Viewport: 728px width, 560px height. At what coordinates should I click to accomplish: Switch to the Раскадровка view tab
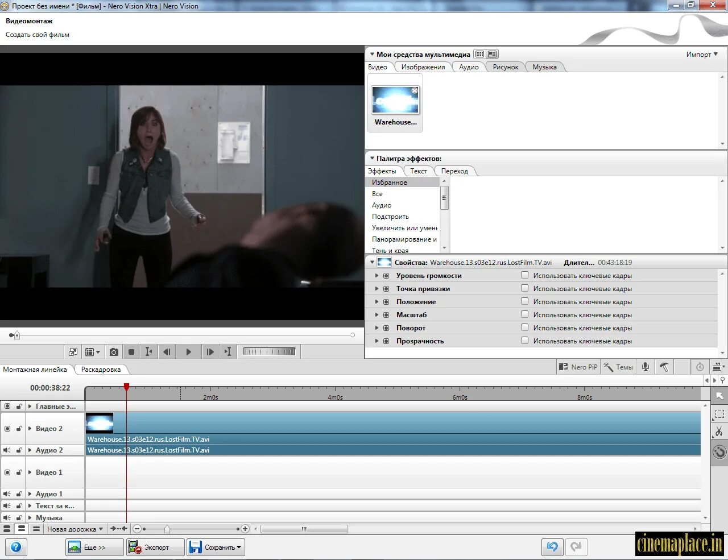101,370
